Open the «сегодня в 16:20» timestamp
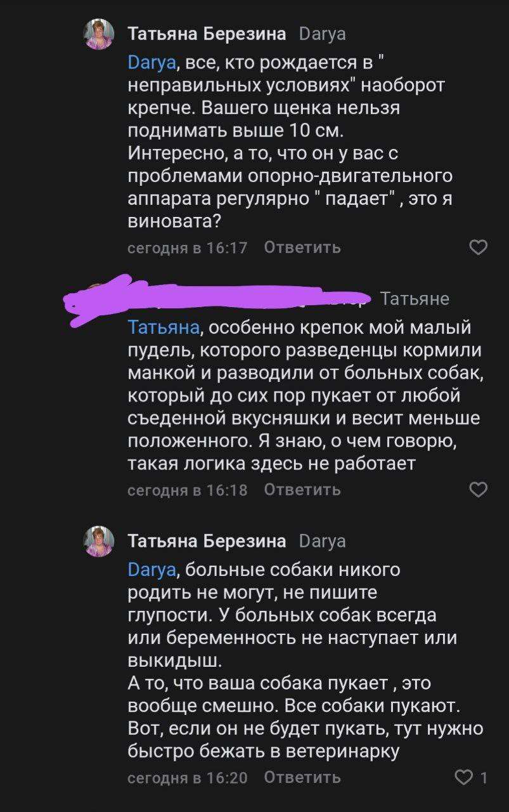Image resolution: width=509 pixels, height=812 pixels. click(x=187, y=777)
